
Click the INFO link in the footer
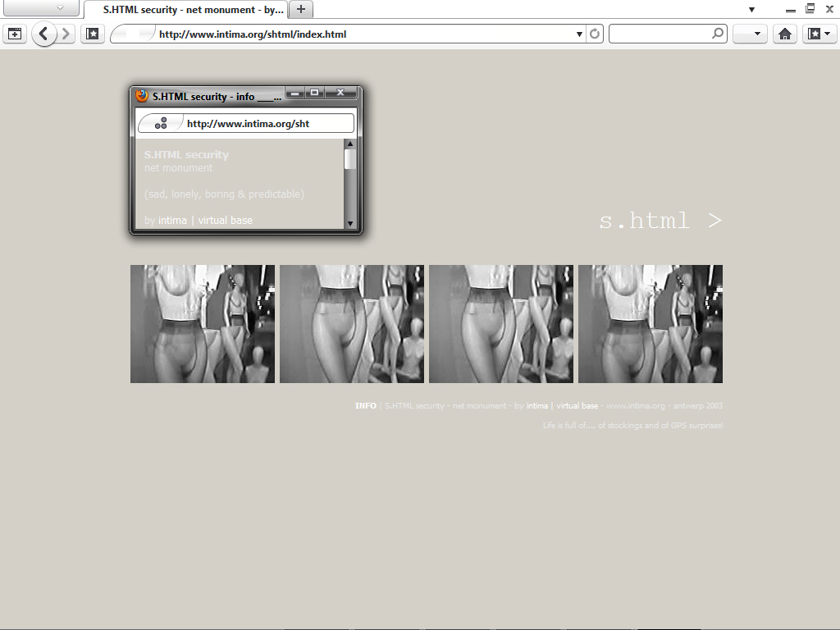[366, 406]
